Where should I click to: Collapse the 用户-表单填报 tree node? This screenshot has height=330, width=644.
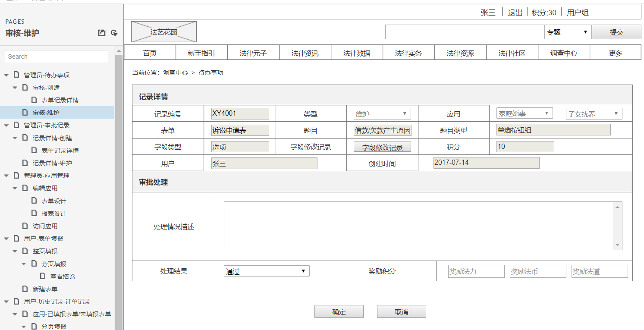click(6, 239)
